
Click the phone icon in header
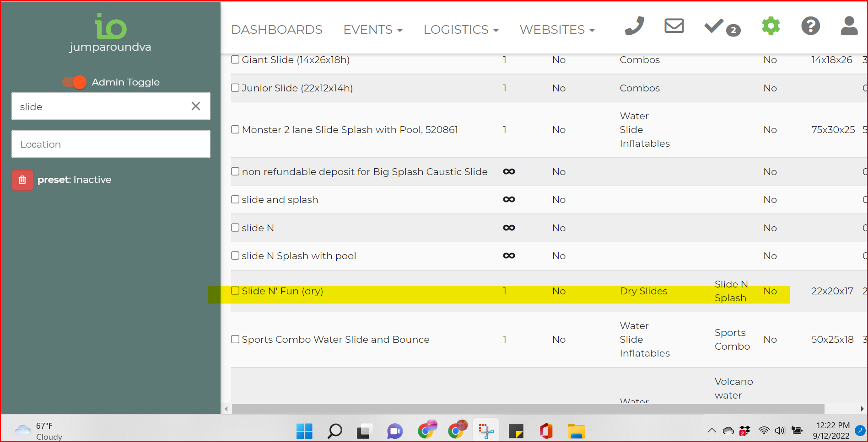pyautogui.click(x=635, y=26)
